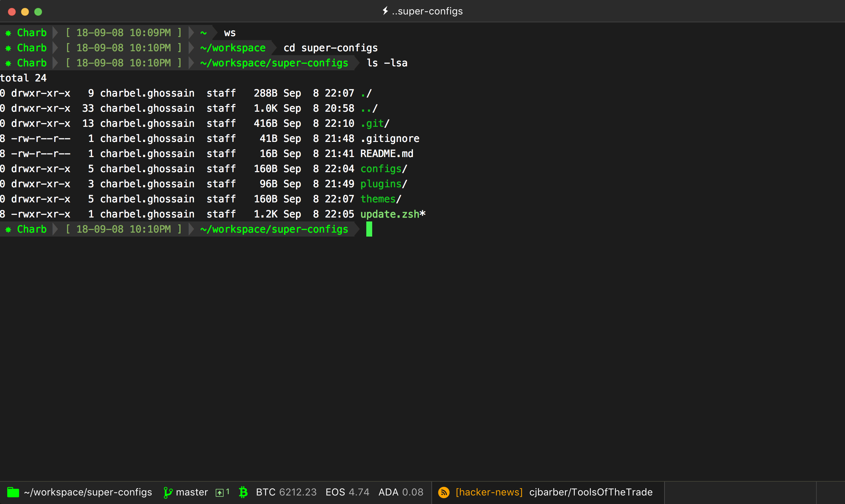Click the ..super-configs window title
Screen dimensions: 845x504
coord(427,11)
